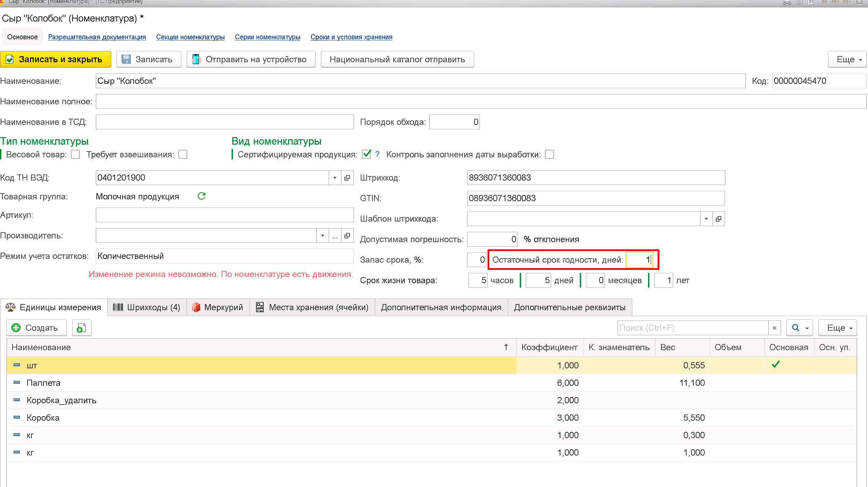Viewport: 868px width, 487px height.
Task: Uncheck Сертифицируемая продукция checkbox
Action: (366, 155)
